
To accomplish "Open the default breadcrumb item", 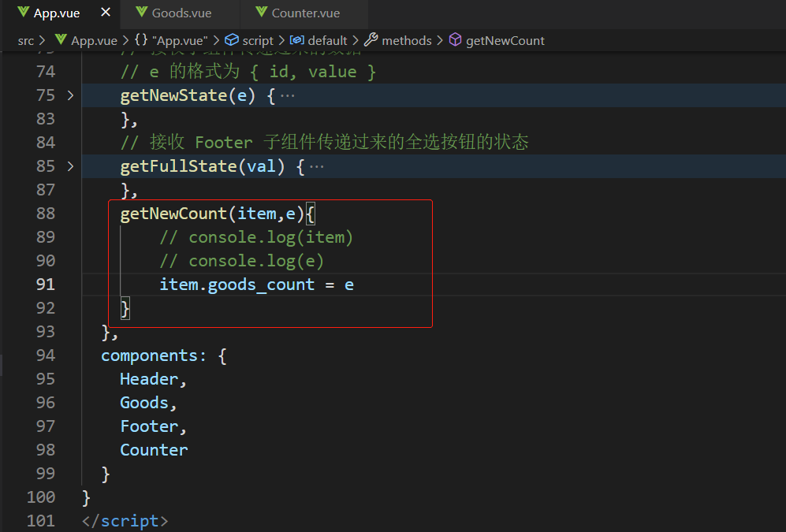I will point(327,40).
